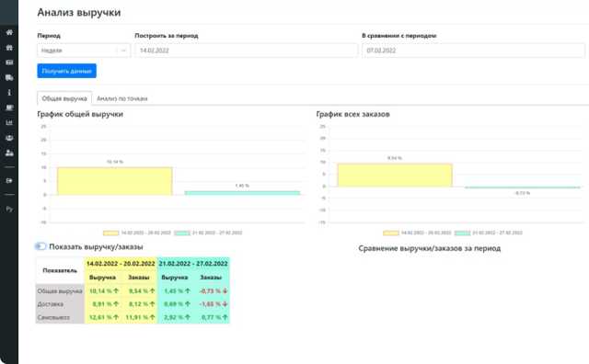This screenshot has width=589, height=364.
Task: Click 'График всех заказов' chart title
Action: (352, 114)
